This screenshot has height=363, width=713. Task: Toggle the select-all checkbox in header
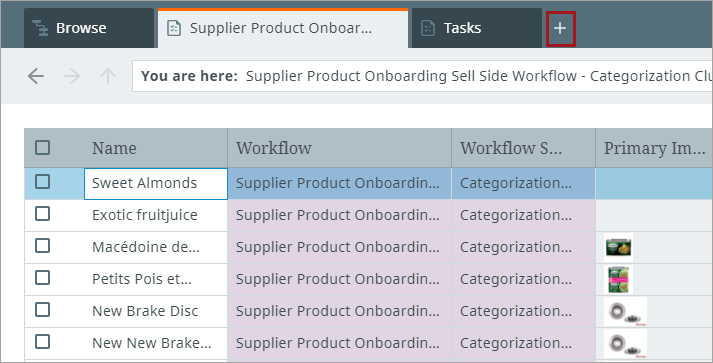tap(43, 148)
